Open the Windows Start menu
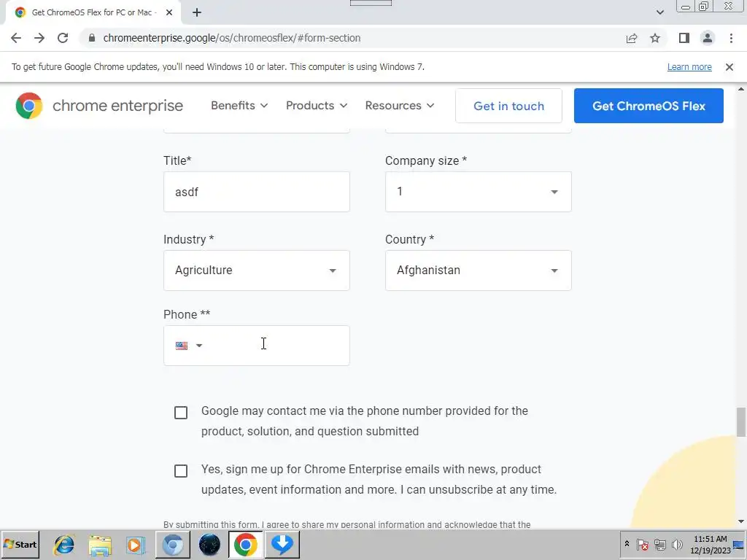 click(20, 544)
